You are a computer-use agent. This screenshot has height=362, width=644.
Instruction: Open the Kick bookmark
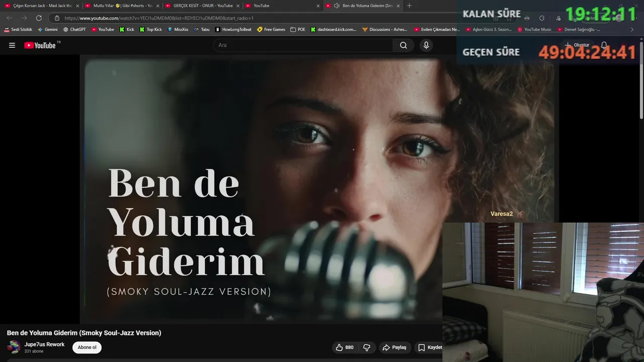click(x=127, y=30)
